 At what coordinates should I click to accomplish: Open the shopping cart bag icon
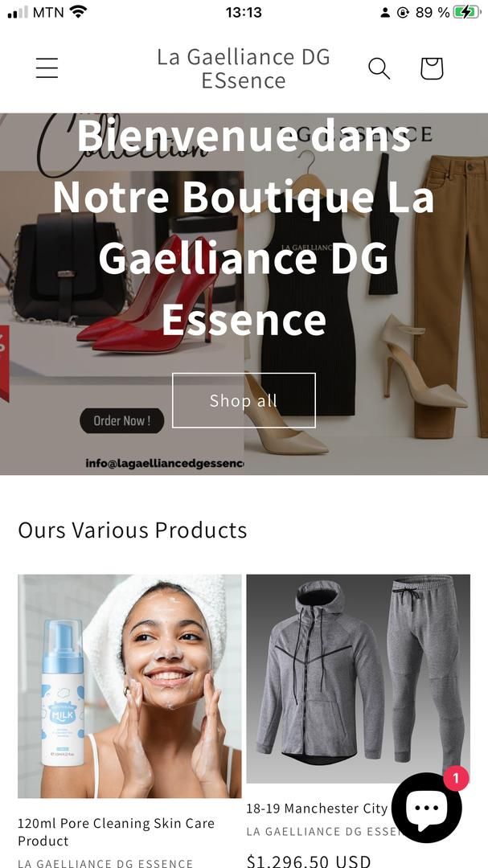(x=432, y=68)
